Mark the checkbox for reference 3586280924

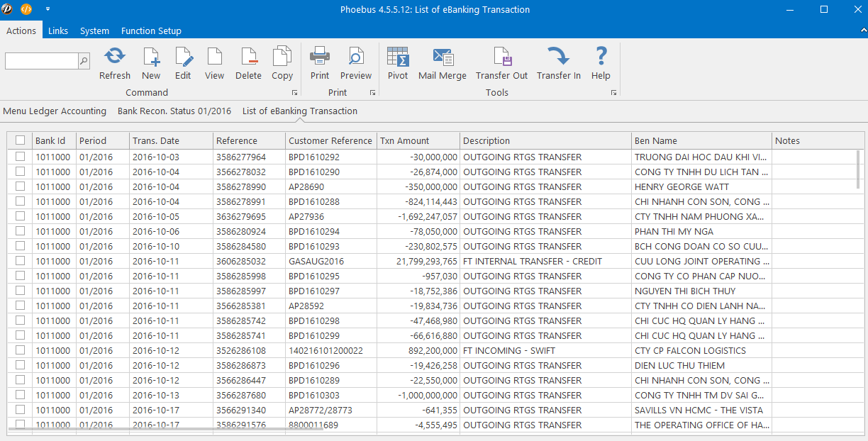pos(20,231)
